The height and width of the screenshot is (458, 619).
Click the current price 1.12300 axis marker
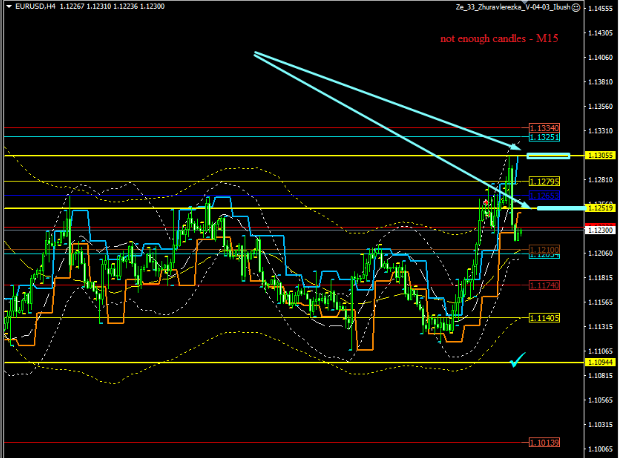(601, 230)
